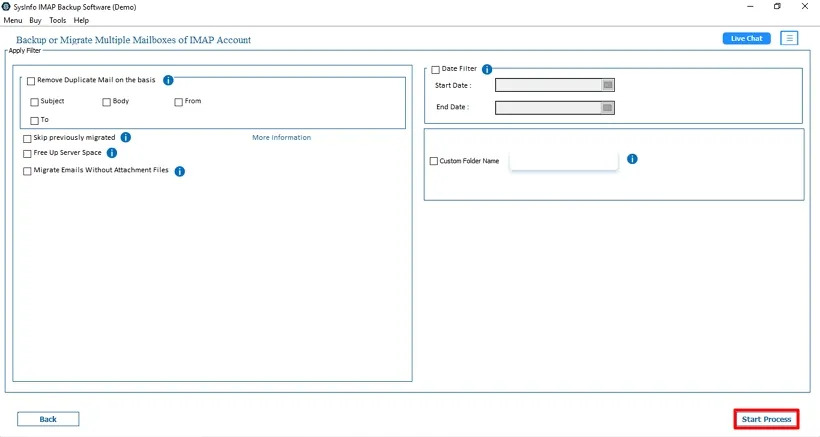Click the Custom Folder Name text field
The width and height of the screenshot is (820, 437).
point(564,161)
